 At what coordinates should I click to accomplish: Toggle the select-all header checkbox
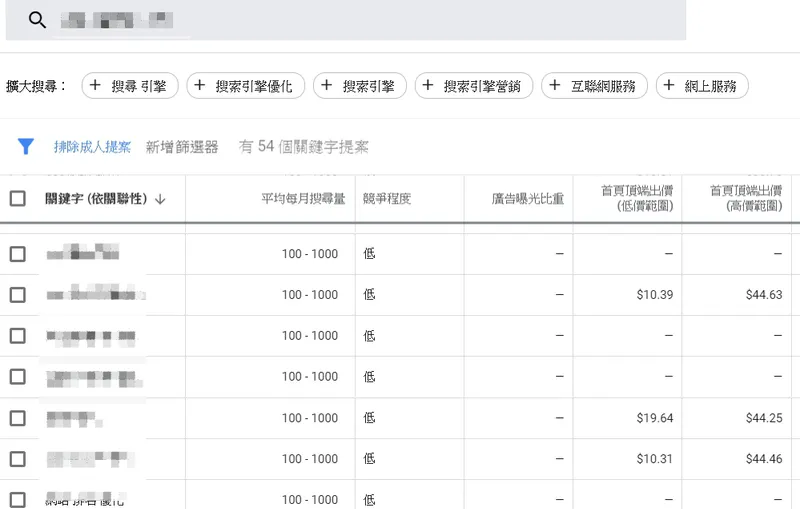[x=18, y=199]
